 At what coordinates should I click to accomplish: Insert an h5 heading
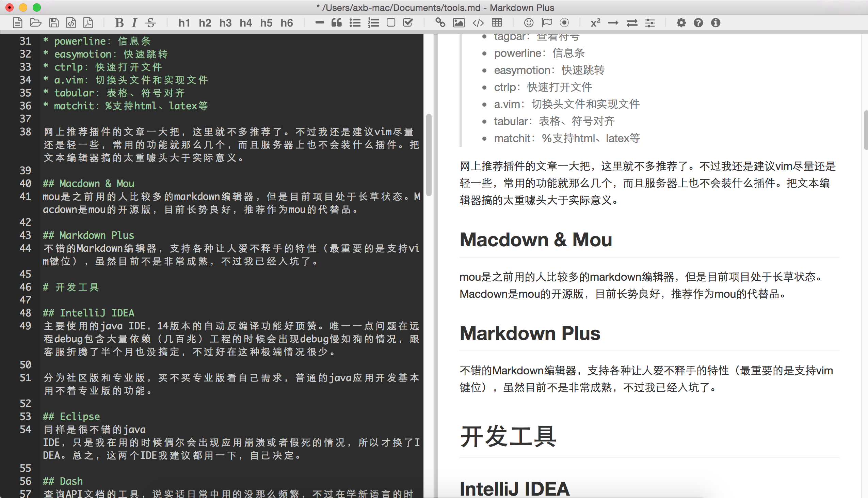point(266,23)
